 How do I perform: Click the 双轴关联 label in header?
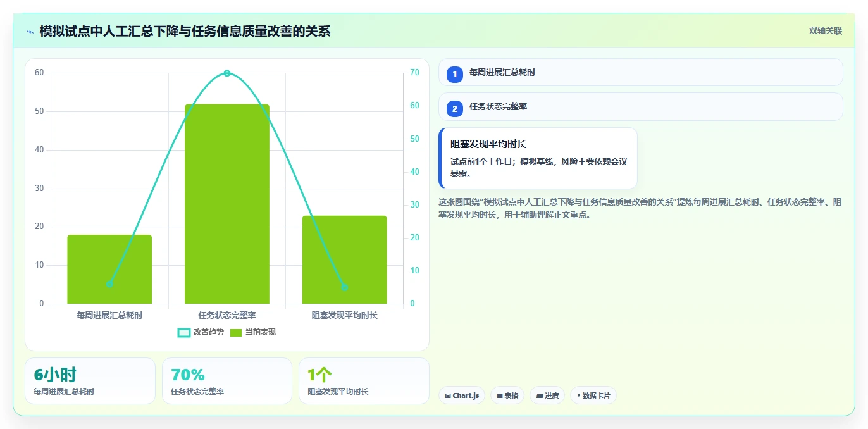point(825,30)
